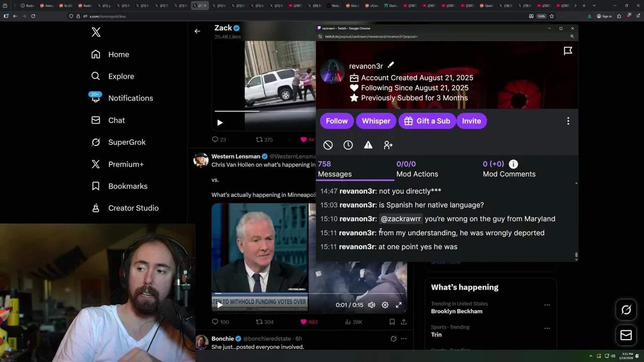Seek on SUV video progress bar
Viewport: 644px width, 362px height.
[x=265, y=111]
